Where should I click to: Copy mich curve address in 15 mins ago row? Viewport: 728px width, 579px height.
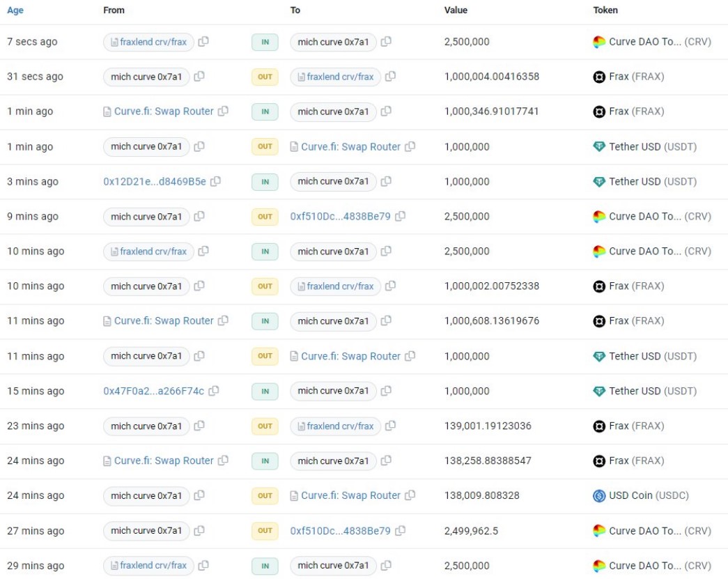click(386, 391)
